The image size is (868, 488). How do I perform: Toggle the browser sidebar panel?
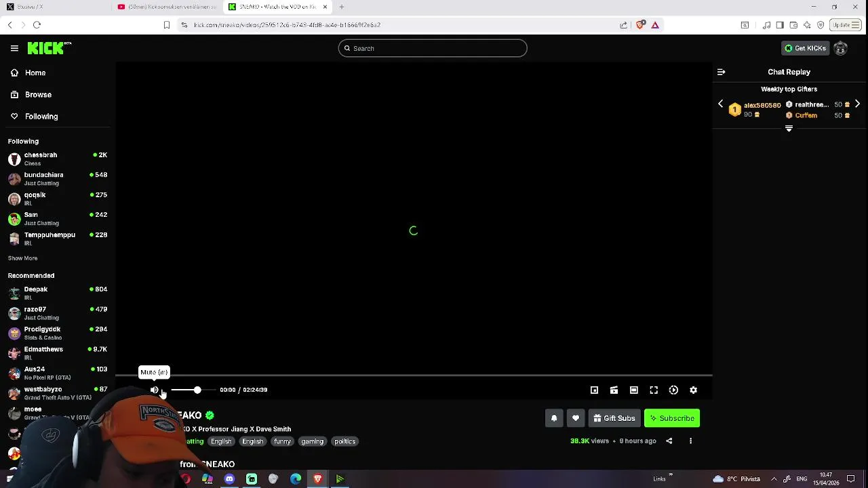tap(780, 25)
